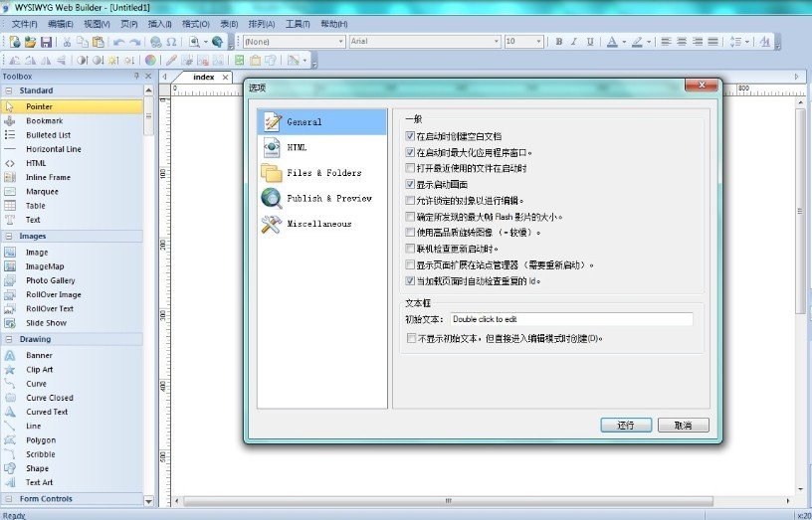Click the Align right icon

click(x=698, y=42)
